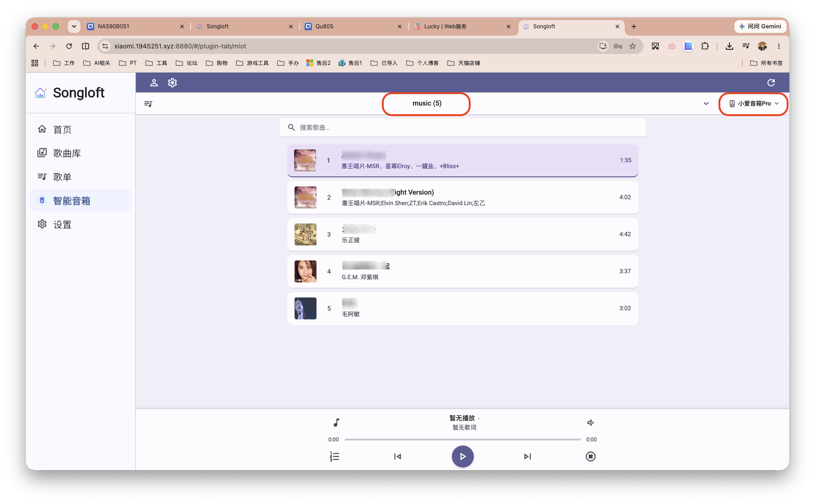Go to the previous track
Viewport: 815px width, 504px height.
point(397,456)
